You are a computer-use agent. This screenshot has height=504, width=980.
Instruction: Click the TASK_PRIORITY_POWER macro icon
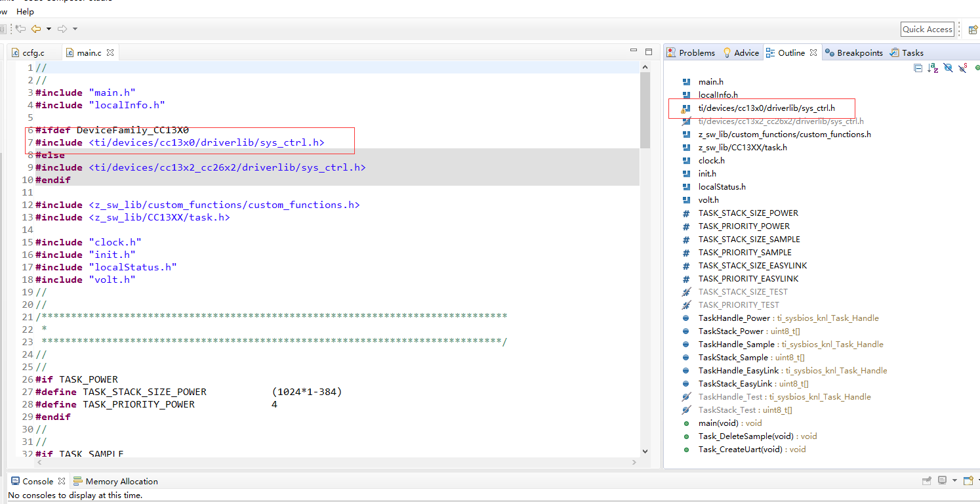click(x=686, y=226)
